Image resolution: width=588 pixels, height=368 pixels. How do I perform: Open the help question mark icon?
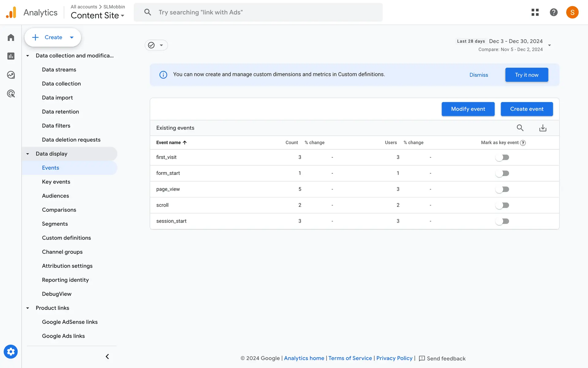click(553, 12)
